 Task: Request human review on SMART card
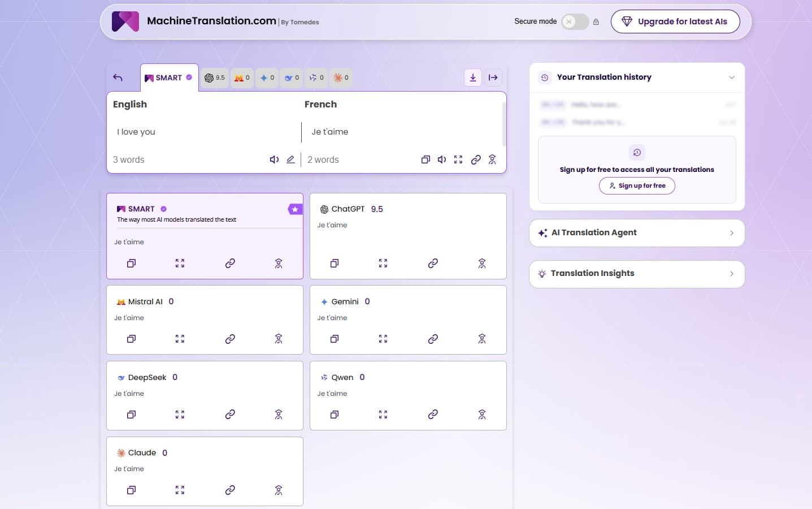point(279,263)
